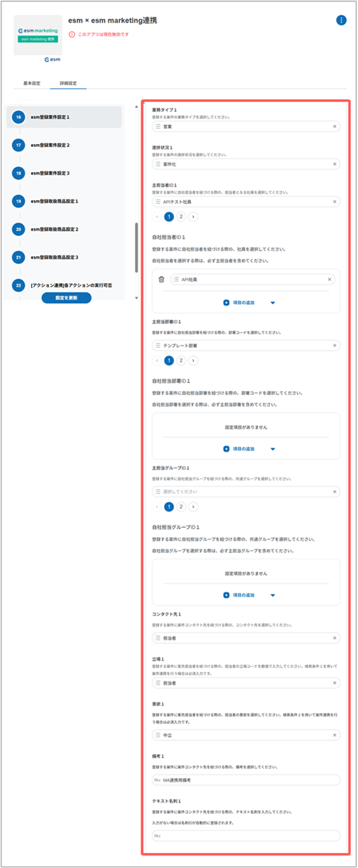Clear the 主担当者ID1 APIテスト社員 selection
The image size is (358, 868).
[334, 202]
